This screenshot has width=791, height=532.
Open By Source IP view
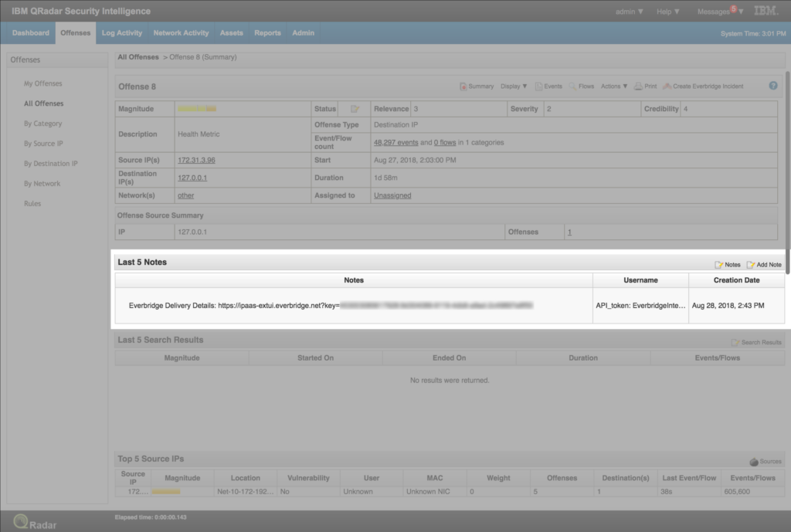click(x=43, y=144)
